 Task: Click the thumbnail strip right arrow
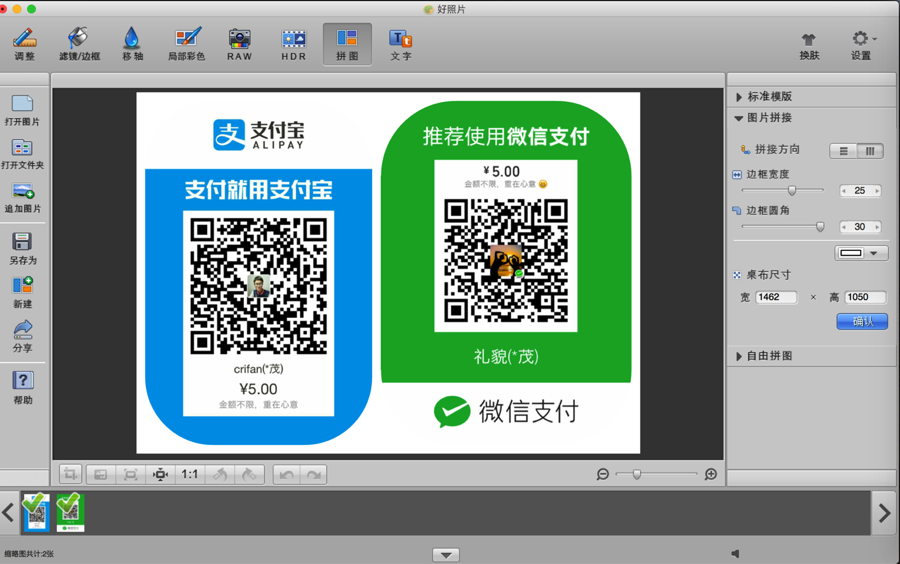click(x=885, y=512)
